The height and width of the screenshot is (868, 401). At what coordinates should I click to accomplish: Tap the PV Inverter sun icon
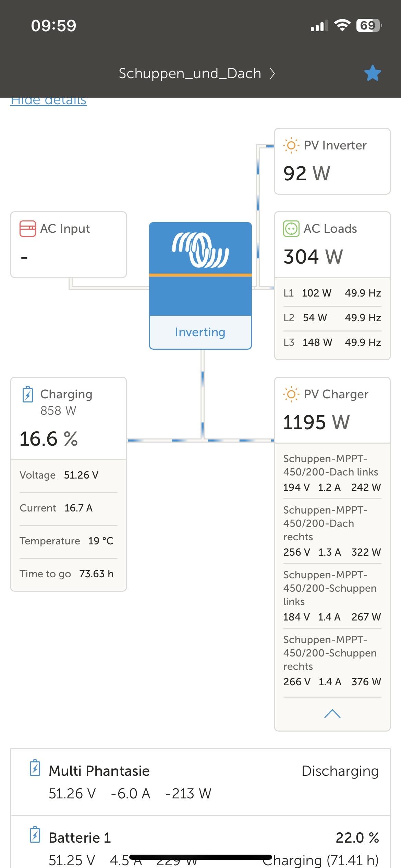pos(291,145)
